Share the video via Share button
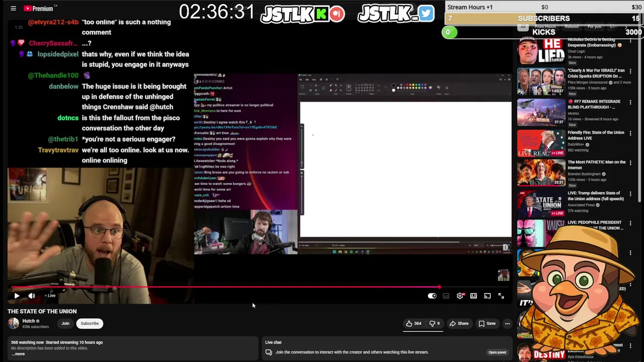 (459, 323)
